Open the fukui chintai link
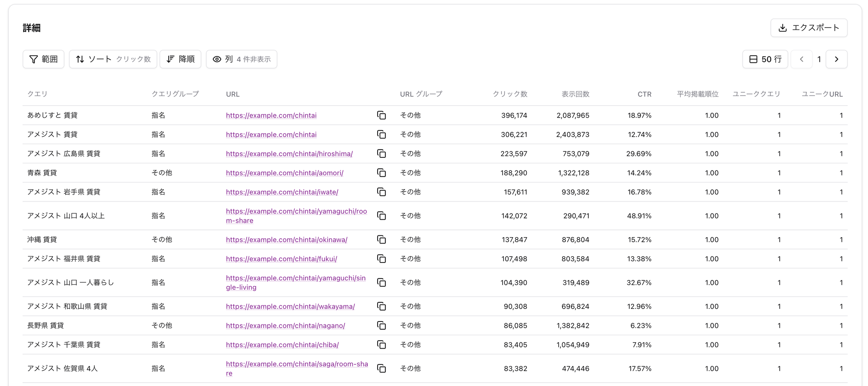The width and height of the screenshot is (868, 386). point(281,259)
